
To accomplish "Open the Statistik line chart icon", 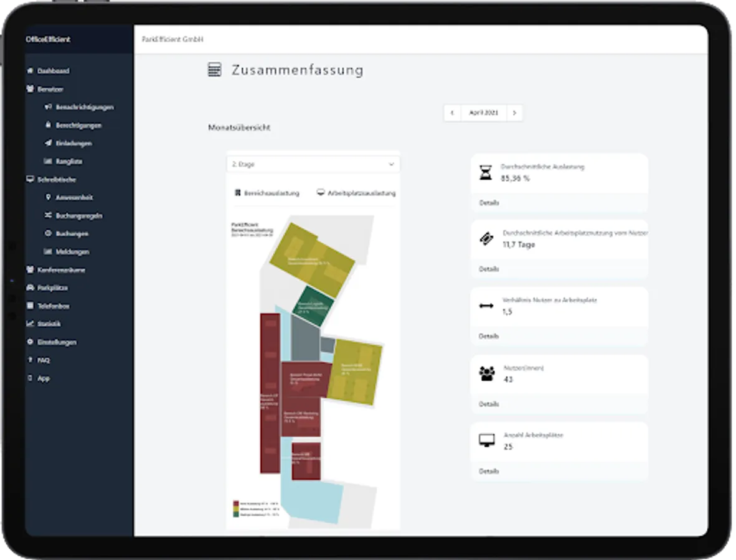I will tap(31, 324).
